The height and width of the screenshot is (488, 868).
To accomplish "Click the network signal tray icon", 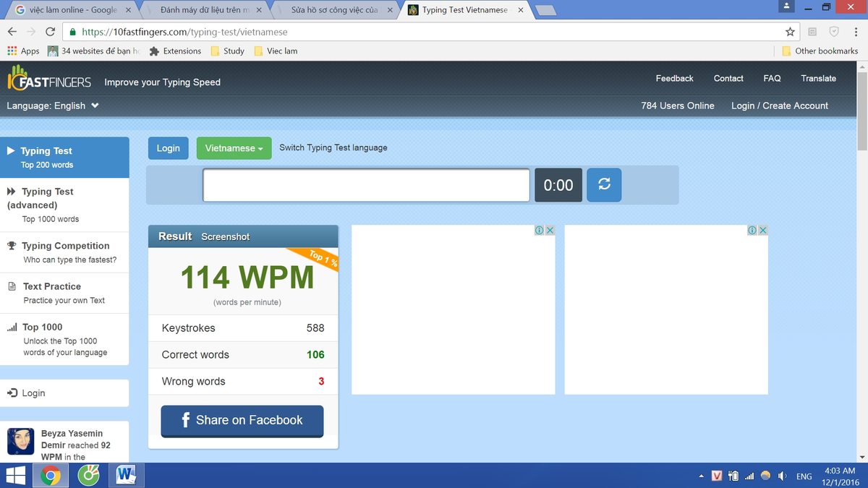I will (x=749, y=476).
